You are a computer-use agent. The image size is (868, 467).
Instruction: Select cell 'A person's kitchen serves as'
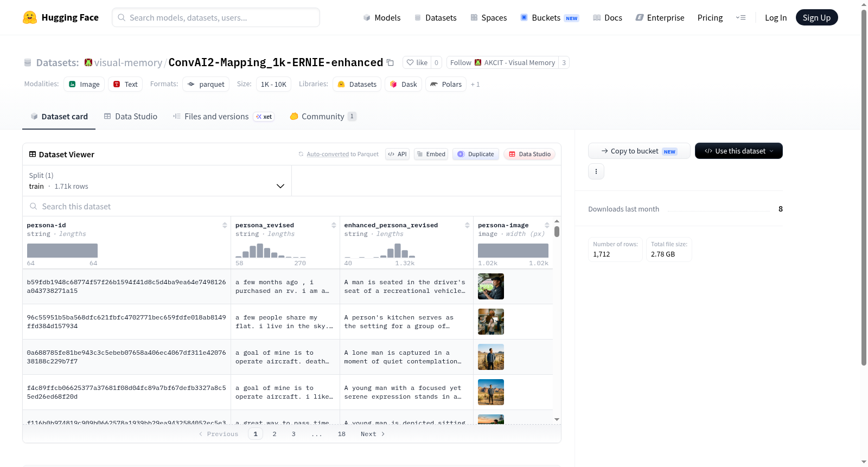click(x=406, y=322)
